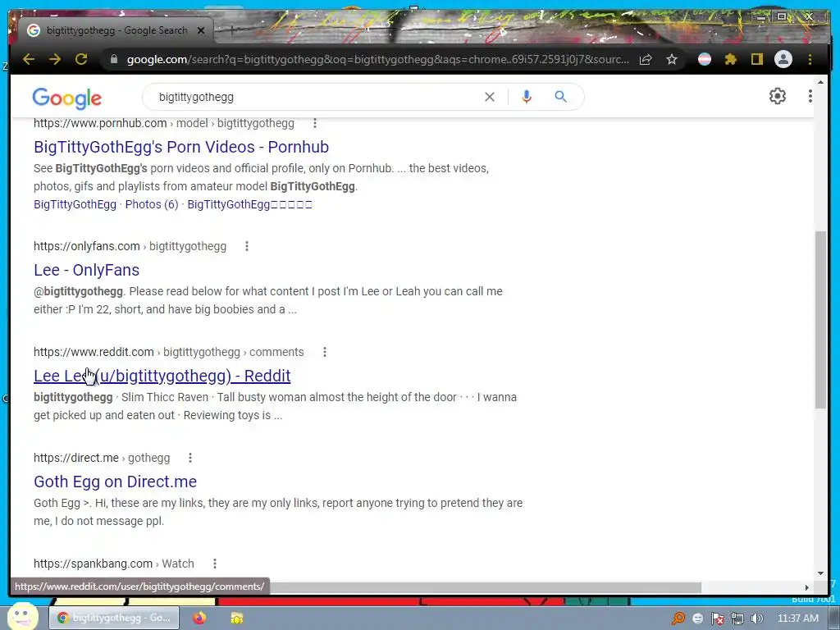Open 'Goth Egg on Direct.me' result
The image size is (840, 630).
(115, 482)
